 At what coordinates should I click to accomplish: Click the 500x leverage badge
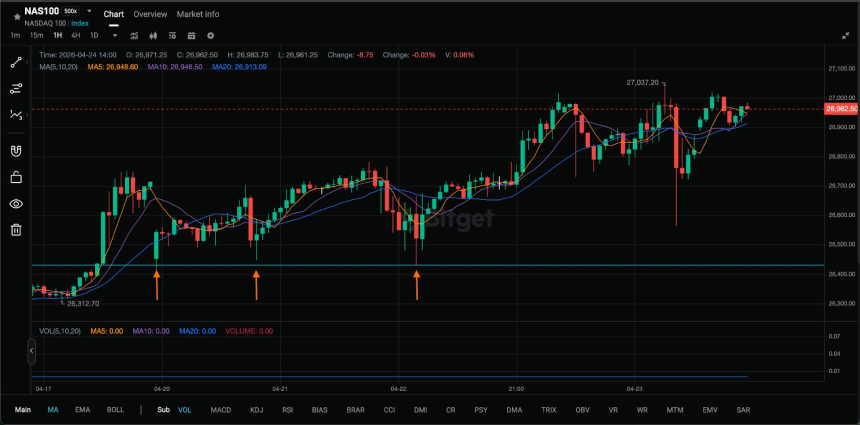70,11
